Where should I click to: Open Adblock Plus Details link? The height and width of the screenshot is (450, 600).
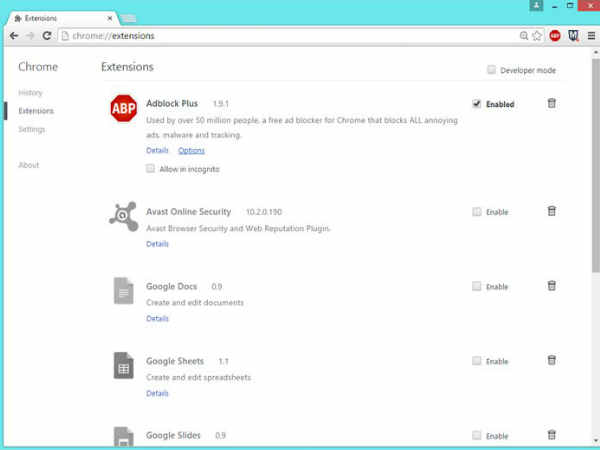tap(157, 150)
